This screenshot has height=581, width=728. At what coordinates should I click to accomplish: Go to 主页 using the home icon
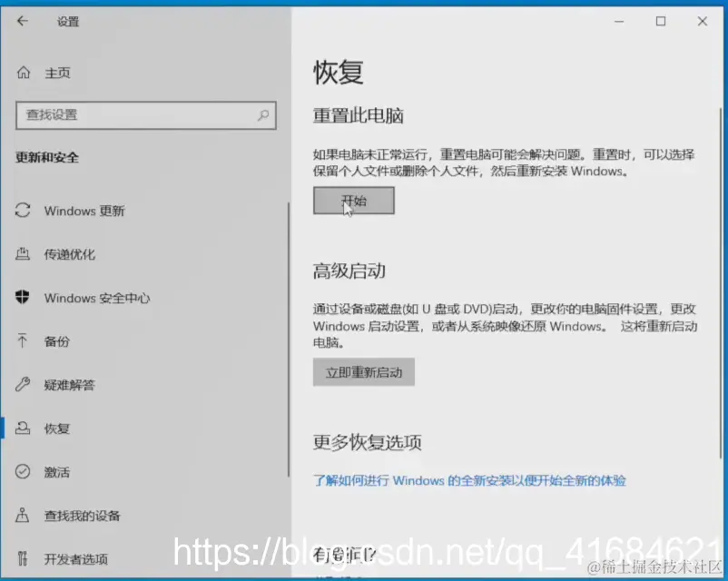click(x=24, y=72)
